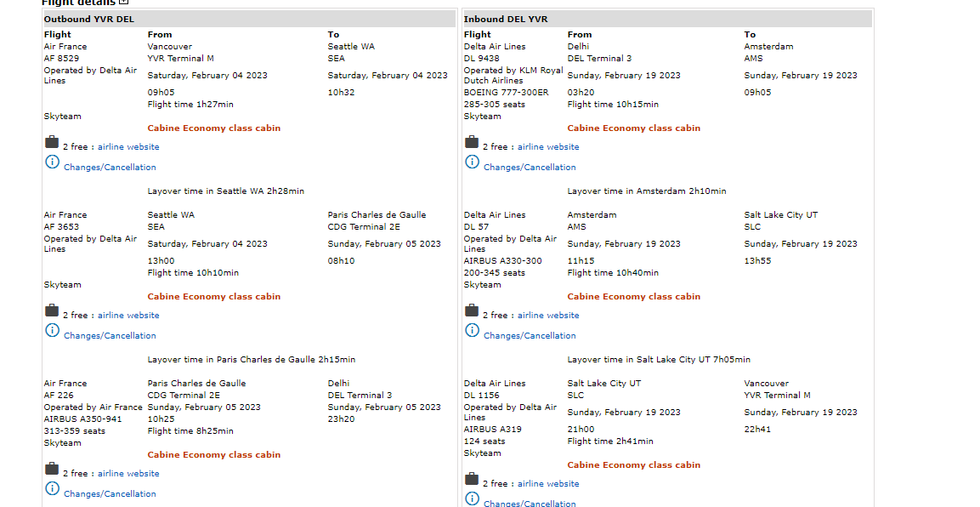The width and height of the screenshot is (980, 507).
Task: Expand the Flight details section icon
Action: 124,3
